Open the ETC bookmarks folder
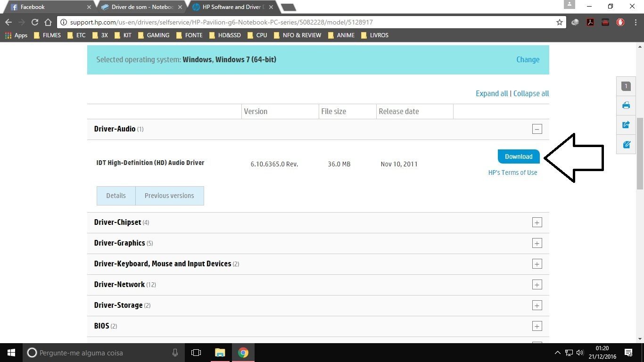The width and height of the screenshot is (644, 362). pos(76,35)
